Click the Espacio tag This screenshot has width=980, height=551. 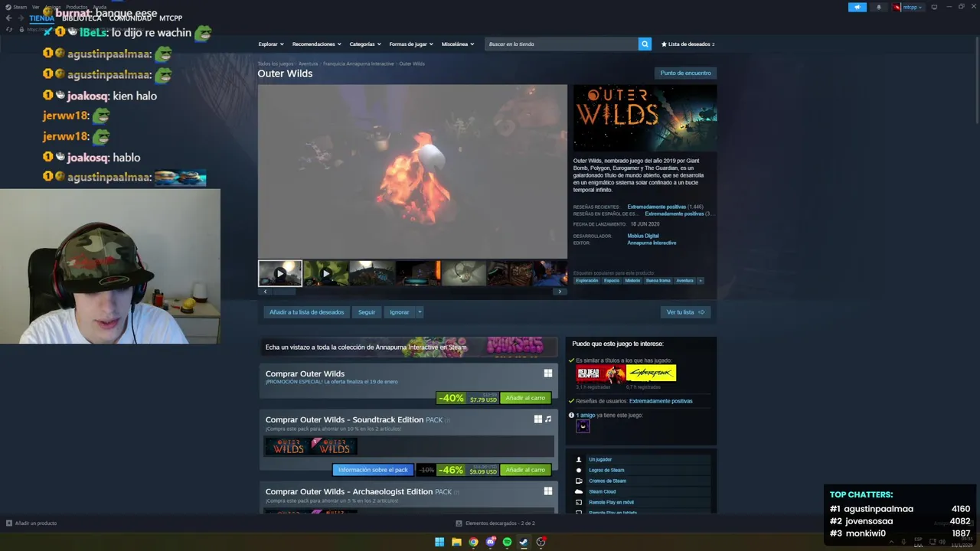tap(611, 281)
